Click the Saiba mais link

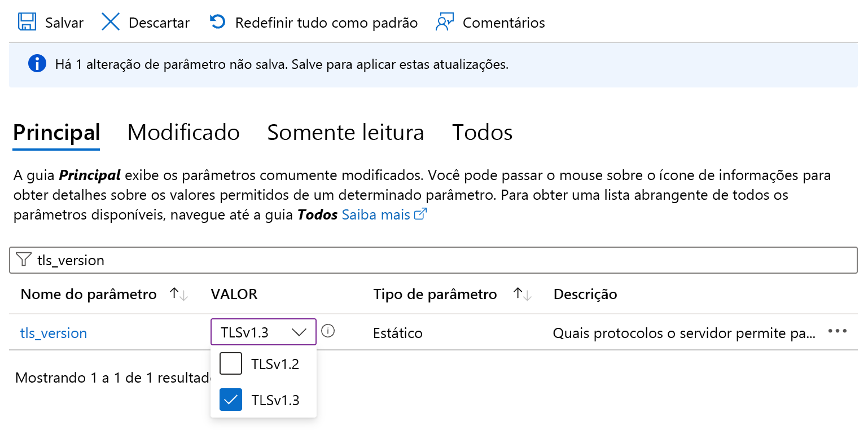click(x=376, y=215)
